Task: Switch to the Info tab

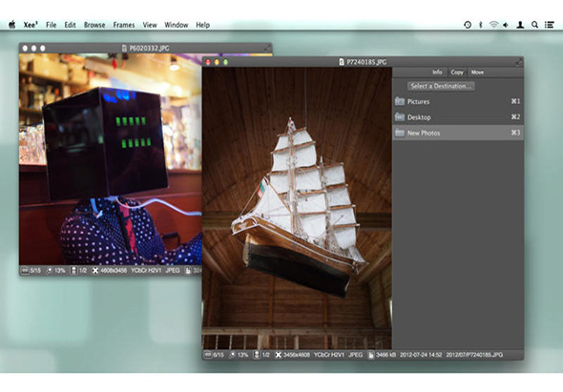Action: (x=437, y=72)
